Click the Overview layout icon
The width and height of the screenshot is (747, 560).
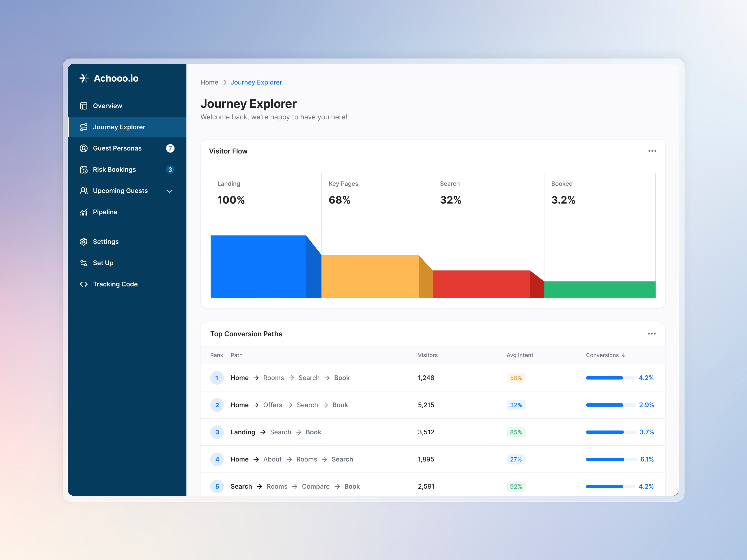click(83, 106)
